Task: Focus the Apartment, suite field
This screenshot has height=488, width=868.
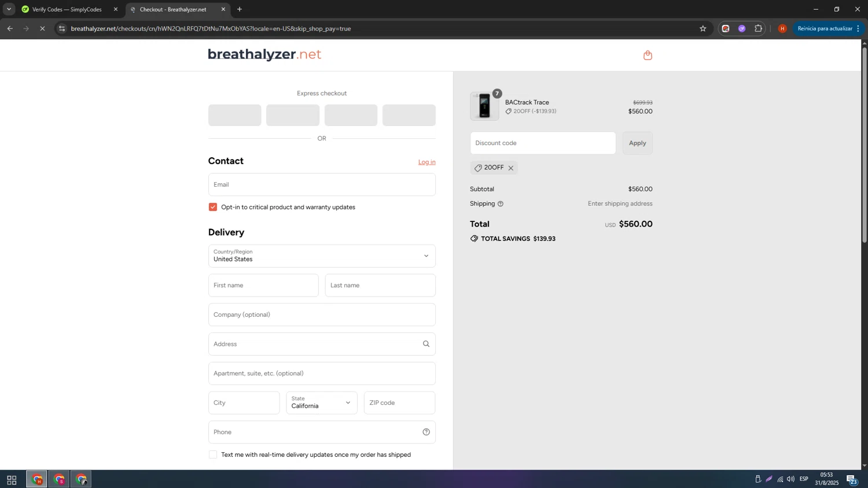Action: pyautogui.click(x=322, y=374)
